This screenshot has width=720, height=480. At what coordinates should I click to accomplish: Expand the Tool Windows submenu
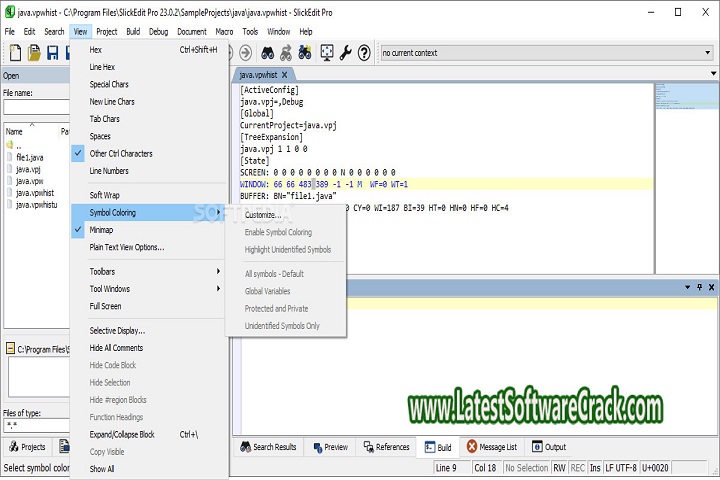click(x=148, y=289)
